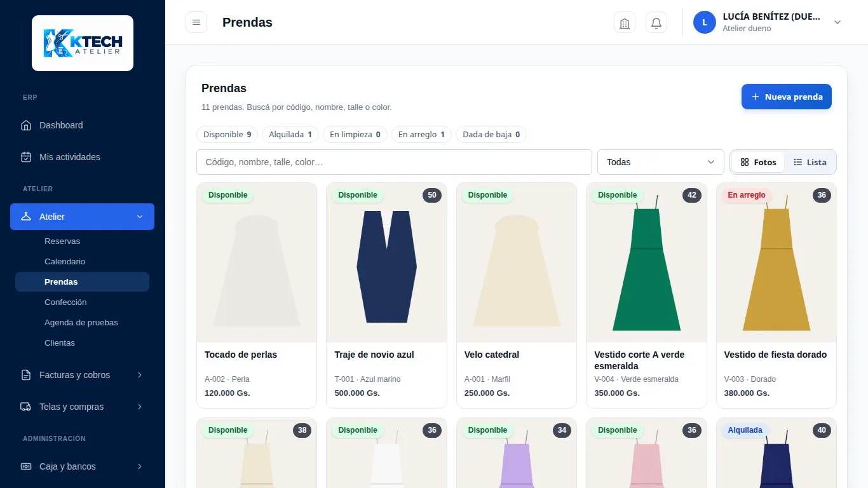Filter by En limpieza 0 chip
The image size is (868, 488).
pos(355,135)
